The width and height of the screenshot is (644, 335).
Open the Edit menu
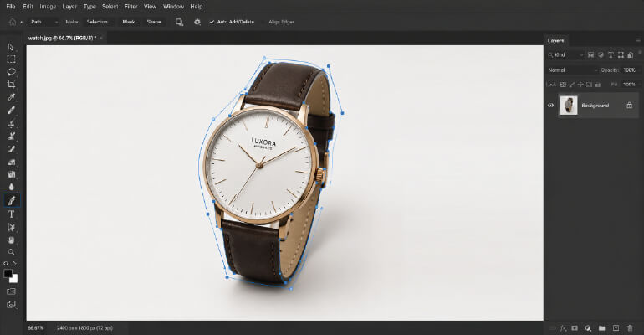tap(28, 7)
